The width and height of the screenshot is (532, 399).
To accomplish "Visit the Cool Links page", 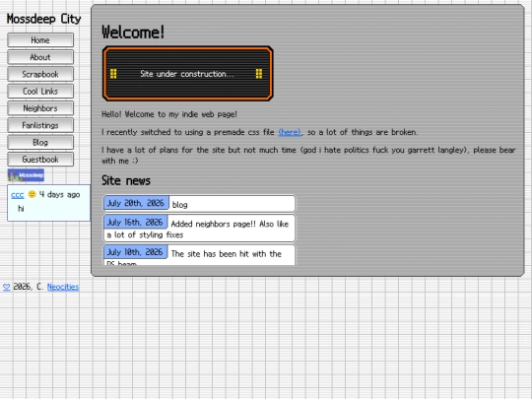I will 40,91.
